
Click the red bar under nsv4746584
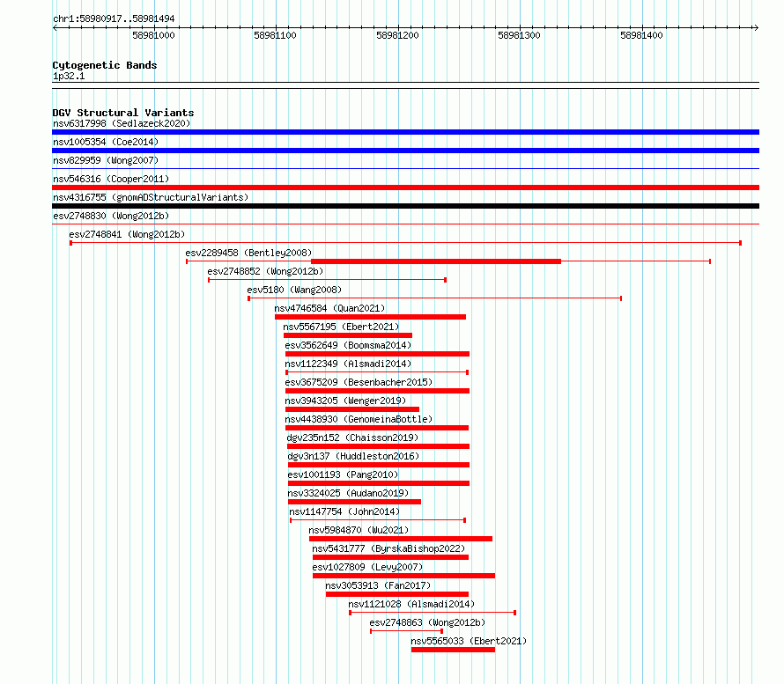[x=371, y=317]
